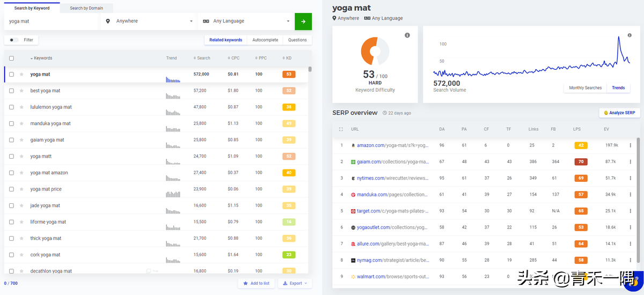
Task: Select the Autocomplete tab
Action: (265, 40)
